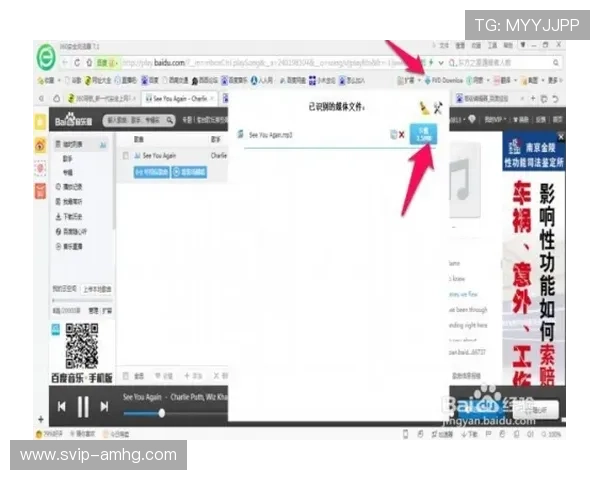Click the FVD Download extension icon

tap(430, 78)
